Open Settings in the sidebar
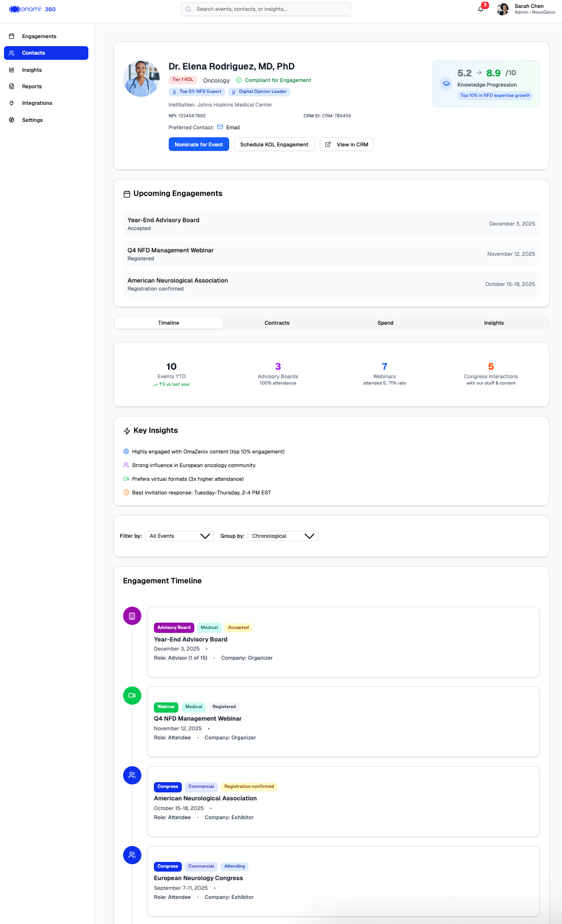Image resolution: width=562 pixels, height=924 pixels. pyautogui.click(x=46, y=120)
